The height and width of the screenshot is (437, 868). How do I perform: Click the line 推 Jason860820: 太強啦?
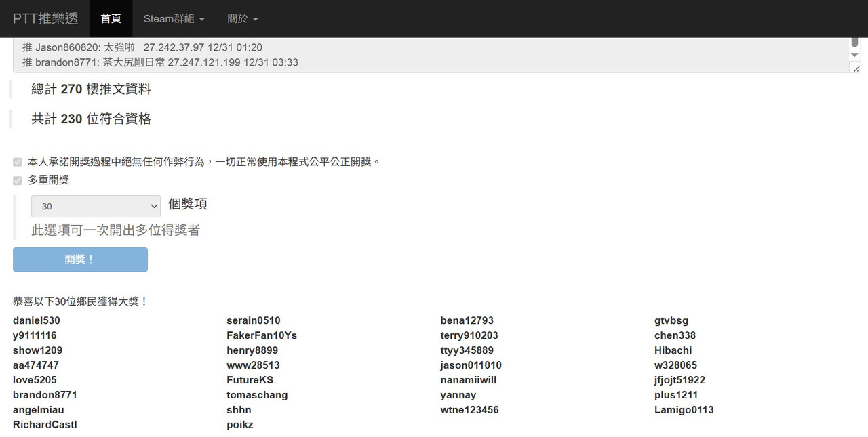(x=142, y=47)
